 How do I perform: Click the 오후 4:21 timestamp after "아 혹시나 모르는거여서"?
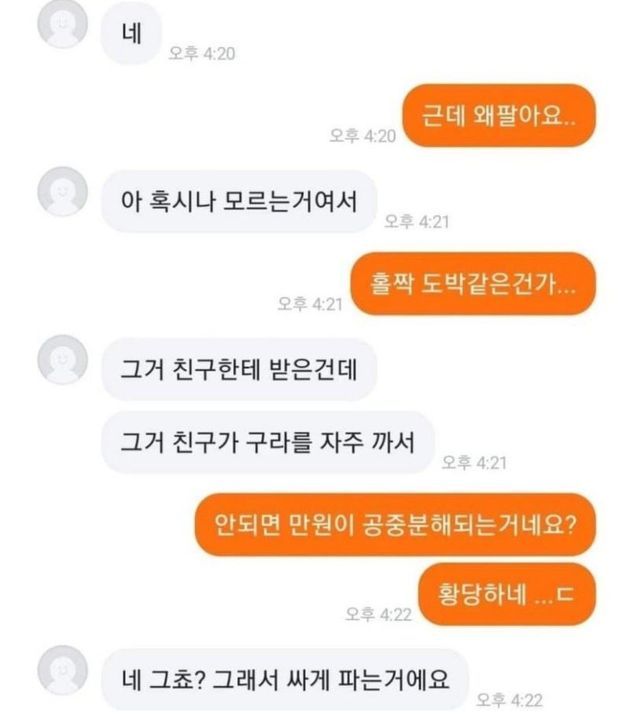(416, 222)
